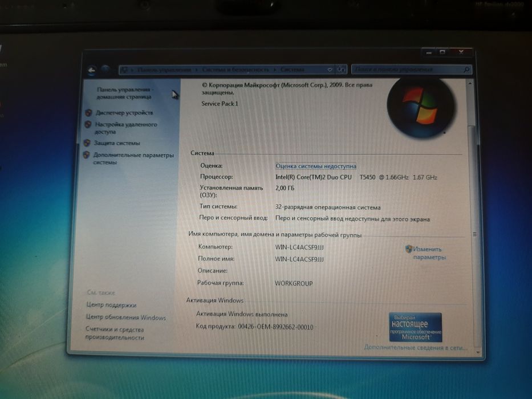532x399 pixels.
Task: Open the link Оценка системы недоступна
Action: coord(316,166)
